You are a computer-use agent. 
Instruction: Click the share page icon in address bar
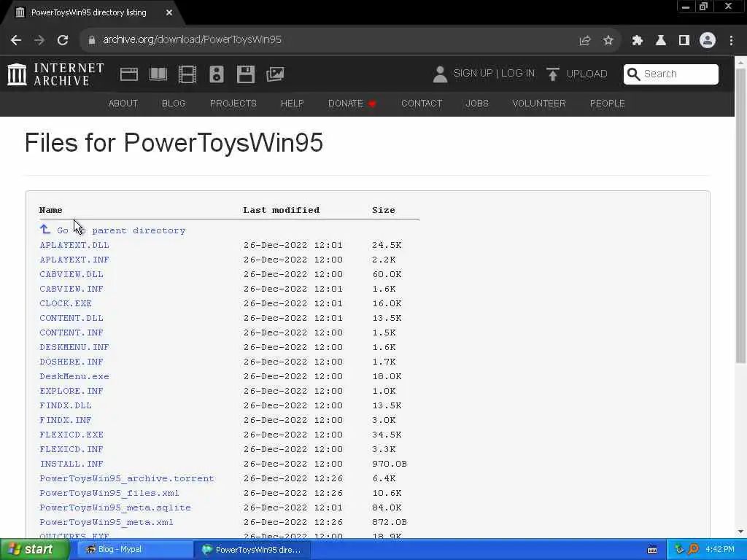584,41
